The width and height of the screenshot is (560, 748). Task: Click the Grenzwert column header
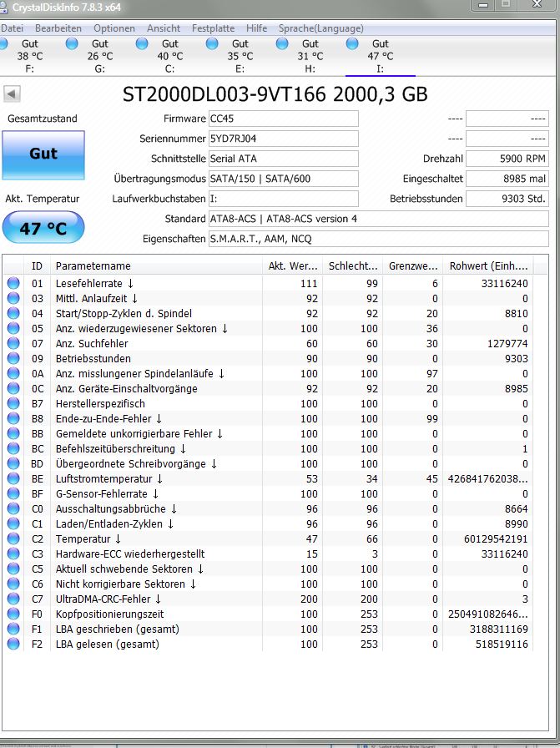(x=413, y=266)
